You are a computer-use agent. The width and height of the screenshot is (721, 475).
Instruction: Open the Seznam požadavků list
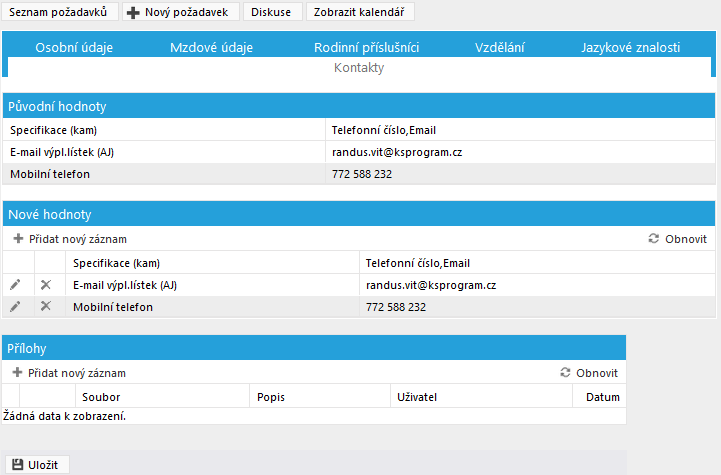pyautogui.click(x=59, y=12)
